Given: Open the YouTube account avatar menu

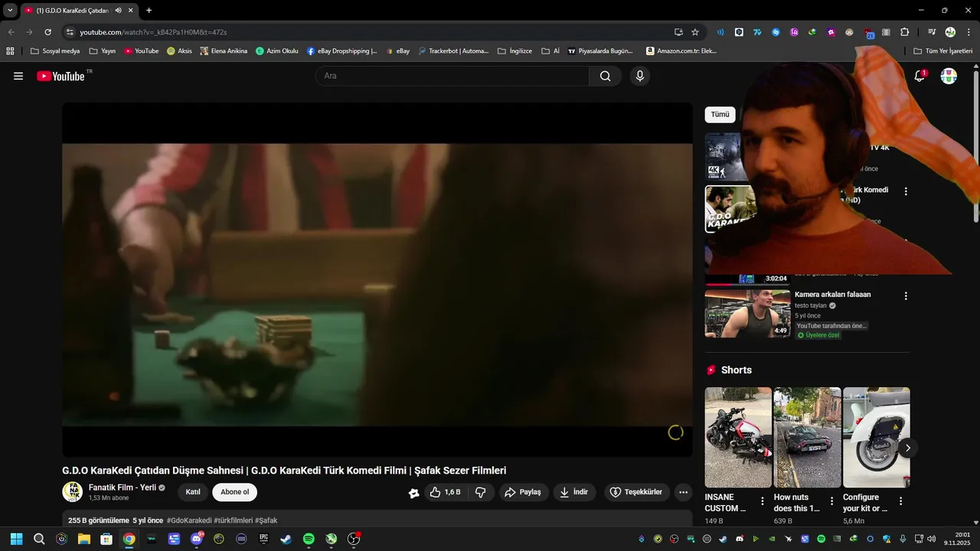Looking at the screenshot, I should click(949, 76).
